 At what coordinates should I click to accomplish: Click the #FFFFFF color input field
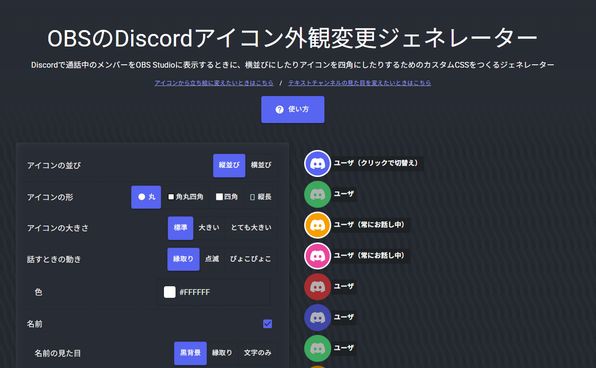(x=216, y=292)
